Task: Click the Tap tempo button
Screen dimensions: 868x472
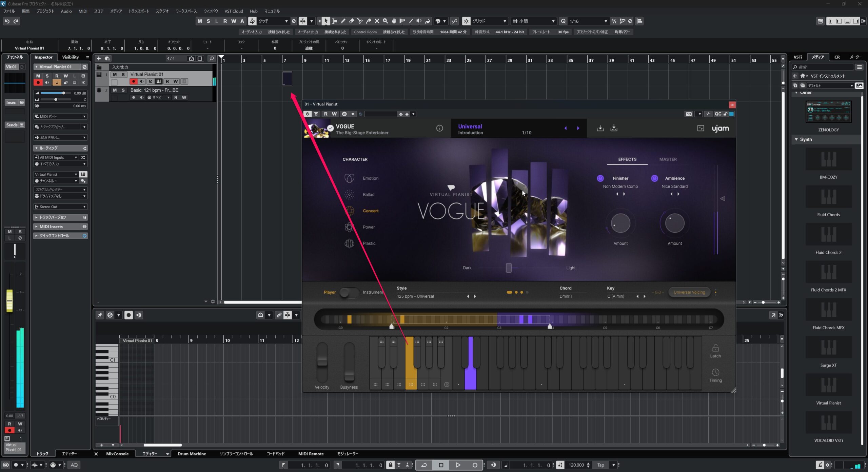Action: [x=600, y=465]
